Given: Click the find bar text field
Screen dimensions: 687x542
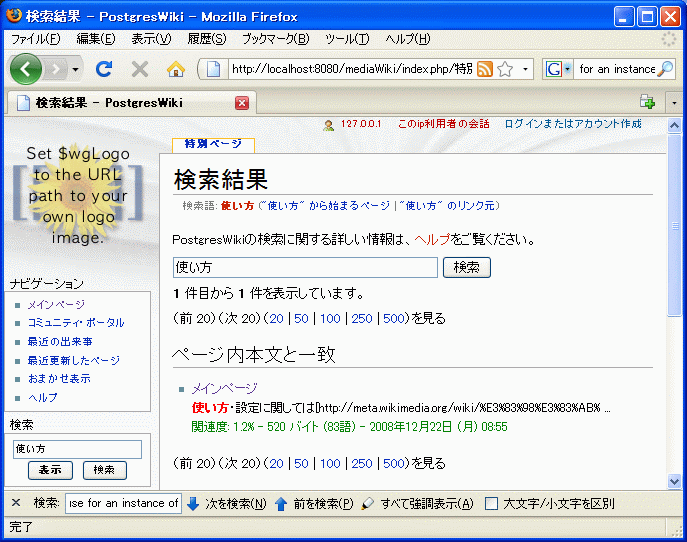Looking at the screenshot, I should (x=123, y=503).
